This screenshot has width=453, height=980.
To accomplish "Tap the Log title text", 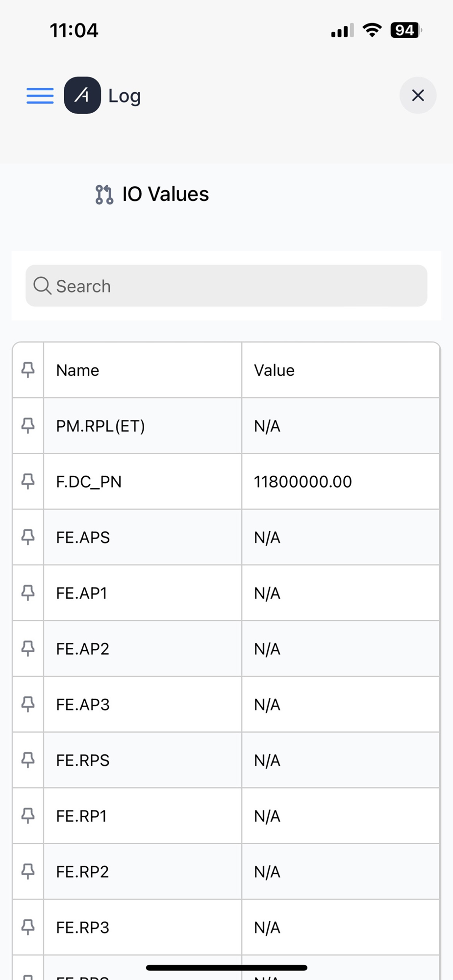I will pos(125,96).
